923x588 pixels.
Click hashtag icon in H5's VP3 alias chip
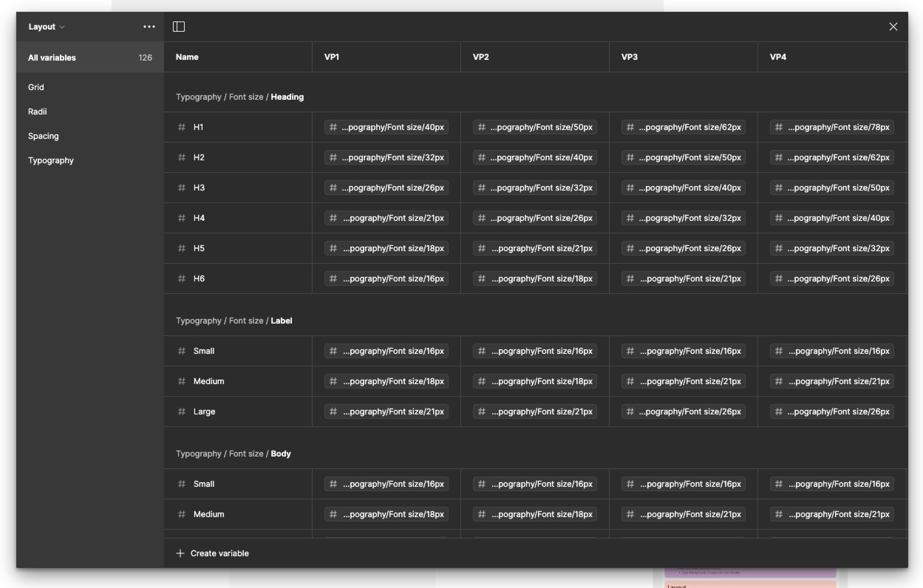point(630,248)
